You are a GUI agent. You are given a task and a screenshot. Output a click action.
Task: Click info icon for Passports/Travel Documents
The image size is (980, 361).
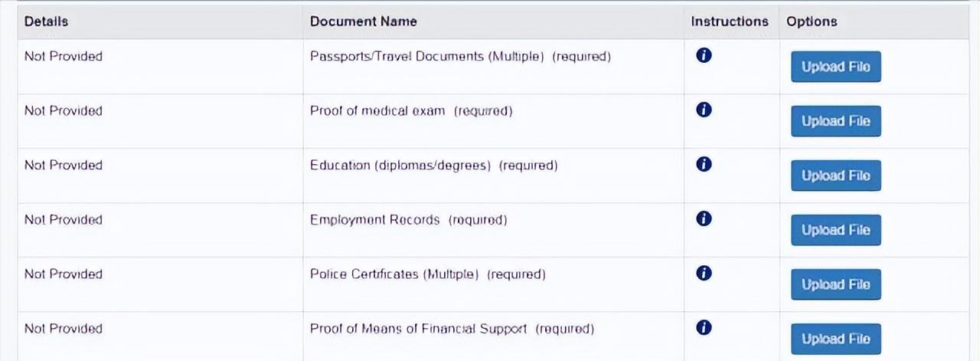point(704,55)
